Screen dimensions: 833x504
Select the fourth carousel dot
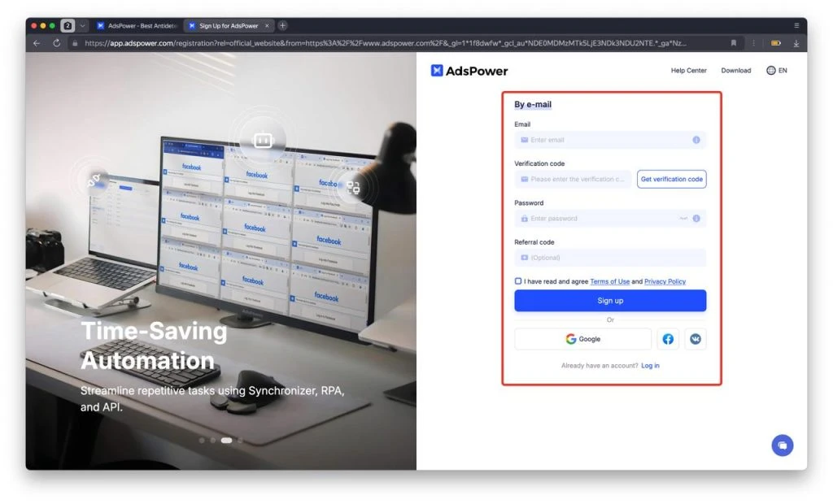pos(240,441)
